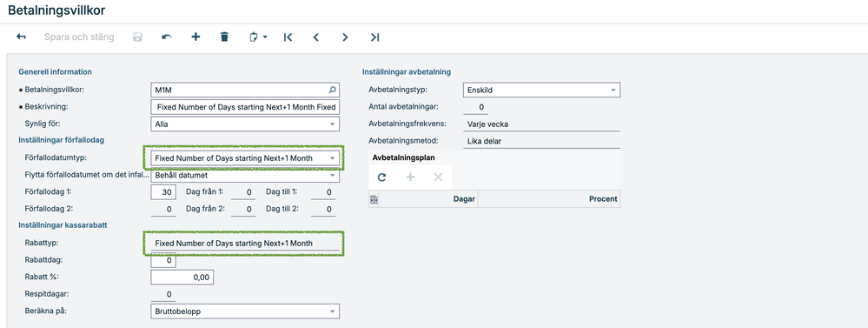Open the Beräkna på Bruttobelopp dropdown
Screen dimensions: 868x328
(x=332, y=312)
